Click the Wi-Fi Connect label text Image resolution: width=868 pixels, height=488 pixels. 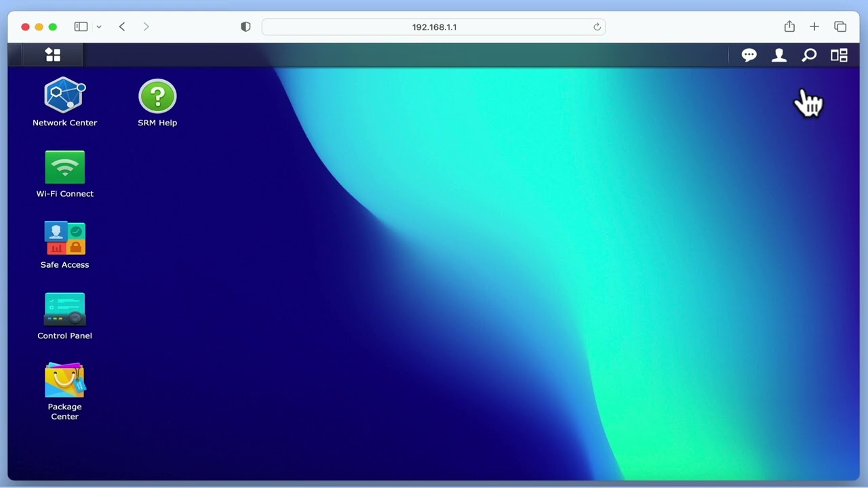(x=65, y=194)
